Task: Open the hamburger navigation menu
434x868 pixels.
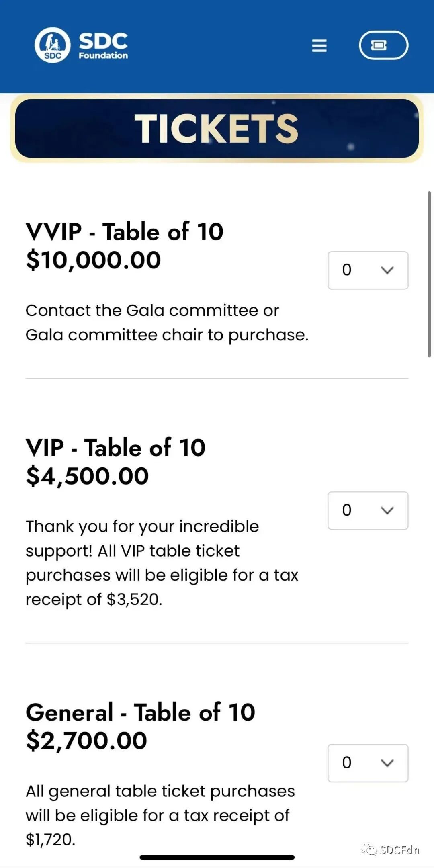Action: [319, 45]
